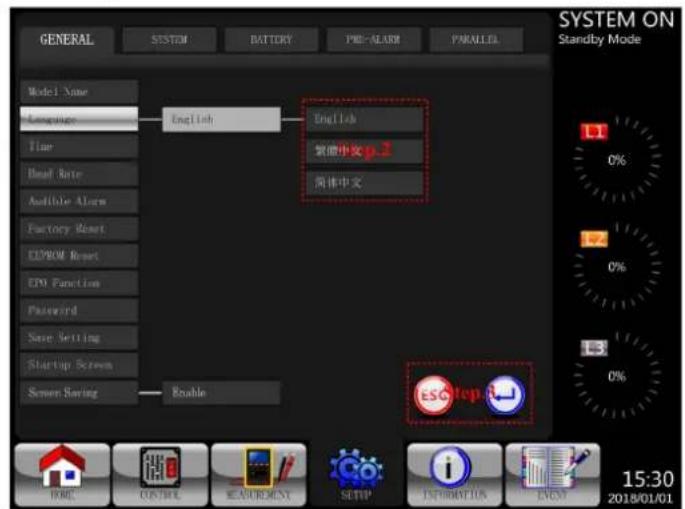This screenshot has width=685, height=509.
Task: Click the L2 load gauge 0%
Action: click(x=617, y=267)
